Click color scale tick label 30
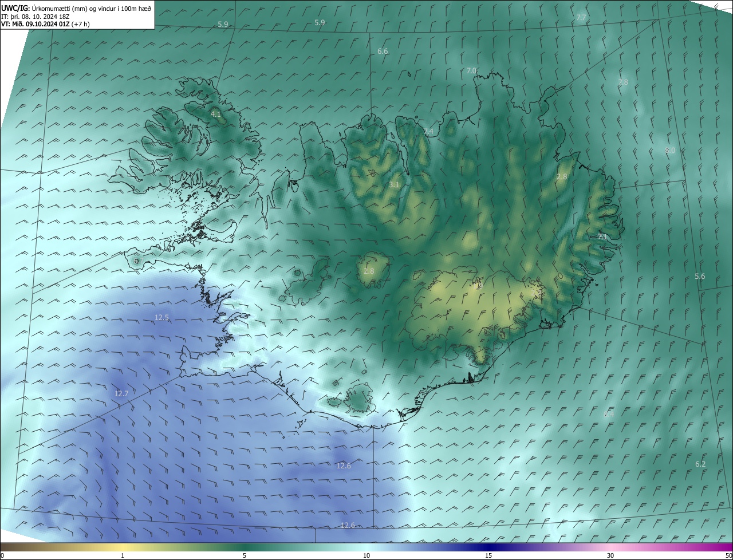Image resolution: width=733 pixels, height=560 pixels. coord(610,556)
